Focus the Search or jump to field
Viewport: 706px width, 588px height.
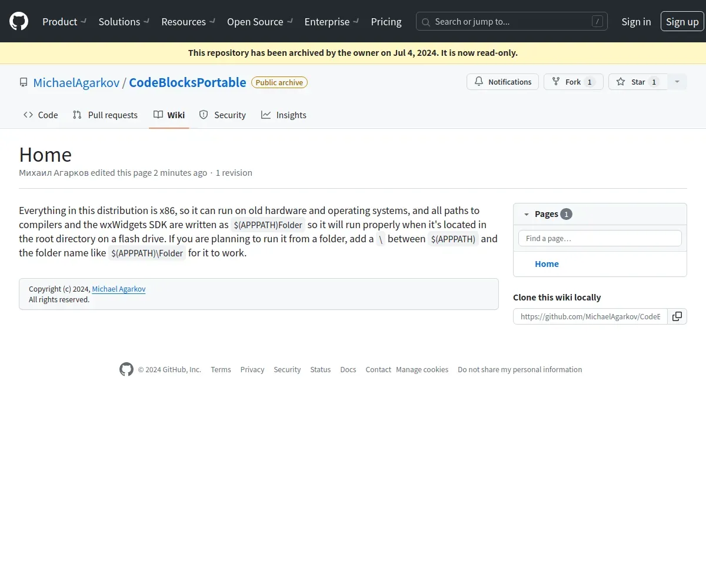511,22
